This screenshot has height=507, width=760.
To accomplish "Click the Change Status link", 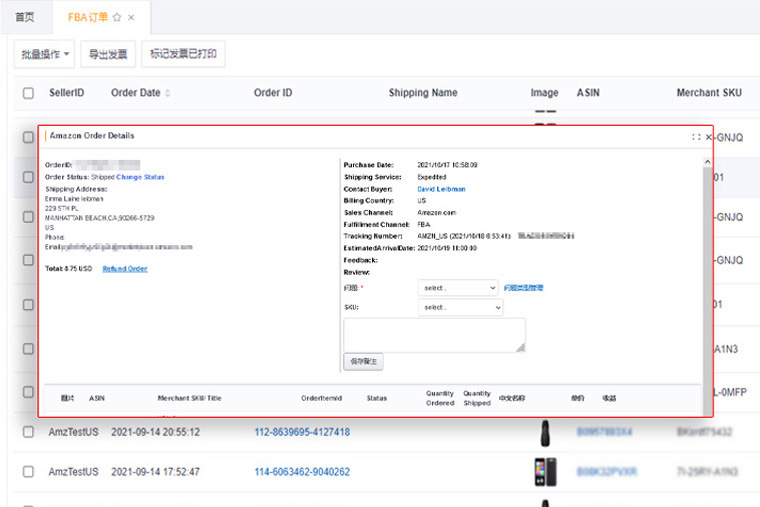I will click(x=140, y=177).
